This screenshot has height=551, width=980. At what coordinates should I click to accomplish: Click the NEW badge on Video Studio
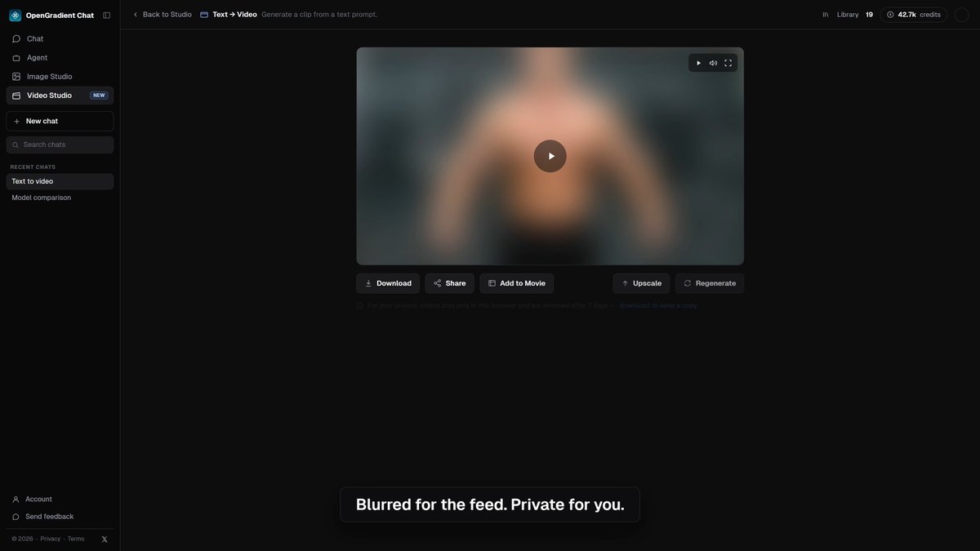(x=99, y=96)
